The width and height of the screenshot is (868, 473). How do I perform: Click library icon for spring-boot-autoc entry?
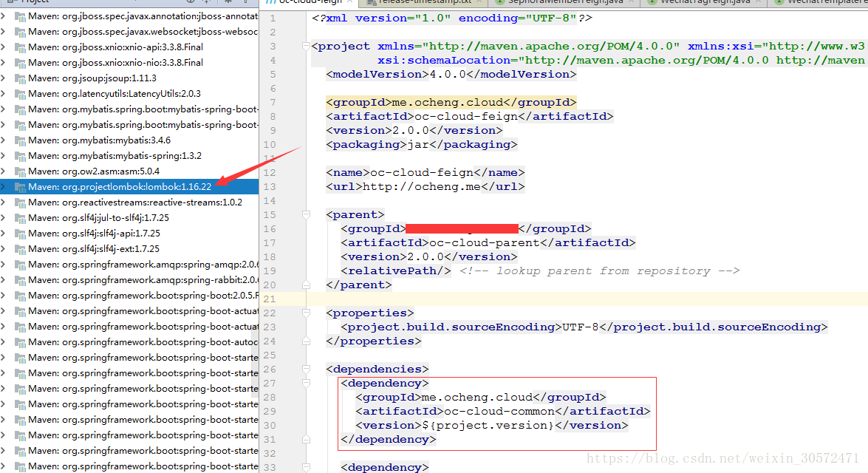pos(21,342)
